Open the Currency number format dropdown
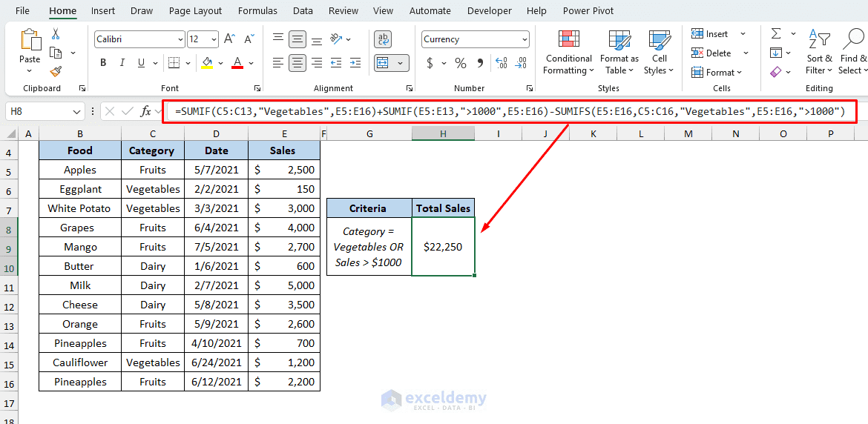 [x=525, y=39]
